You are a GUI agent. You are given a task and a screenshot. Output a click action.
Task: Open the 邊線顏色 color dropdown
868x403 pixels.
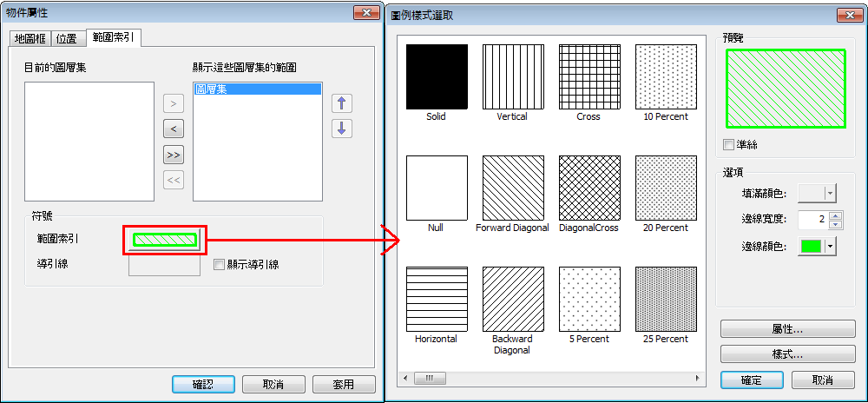pos(829,247)
